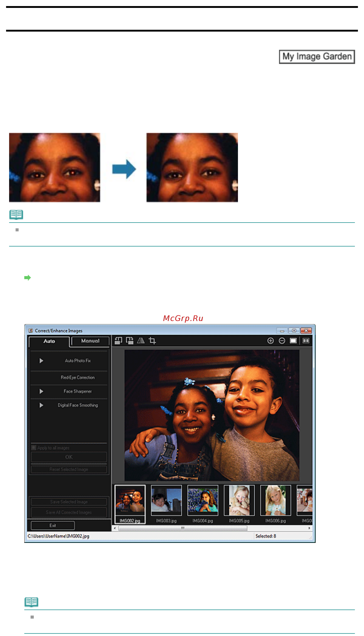Click Save All Corrected Images button
Image resolution: width=364 pixels, height=636 pixels.
pos(69,513)
